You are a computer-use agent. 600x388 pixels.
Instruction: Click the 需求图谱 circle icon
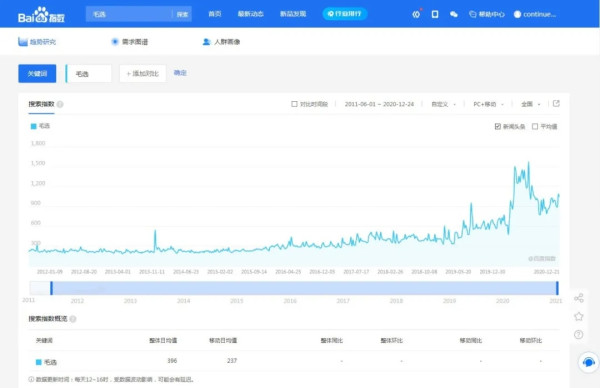pyautogui.click(x=115, y=42)
